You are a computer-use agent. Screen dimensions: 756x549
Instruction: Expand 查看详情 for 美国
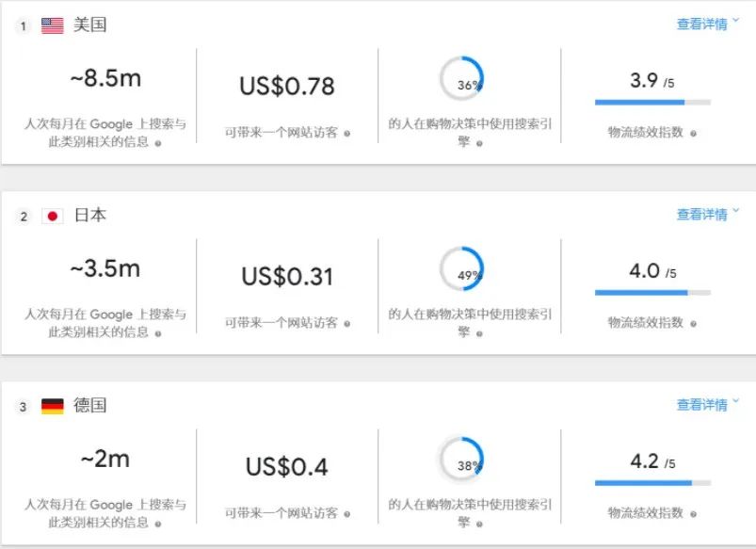point(707,24)
